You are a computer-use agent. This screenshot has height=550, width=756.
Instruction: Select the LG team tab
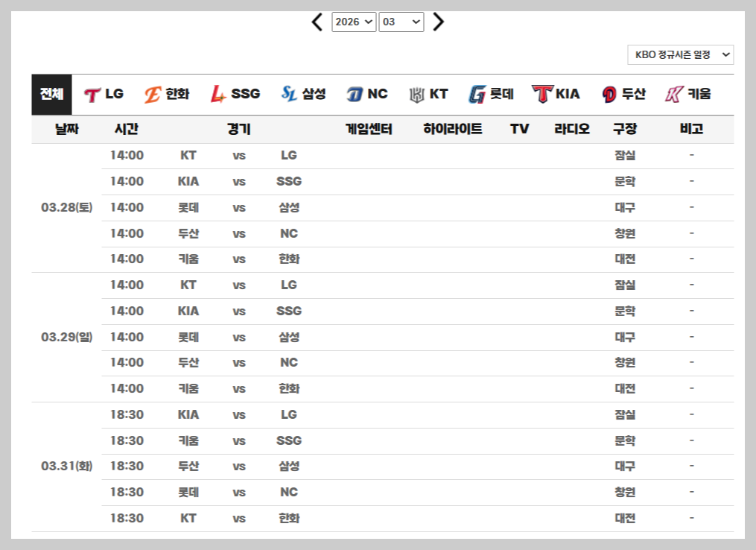104,94
